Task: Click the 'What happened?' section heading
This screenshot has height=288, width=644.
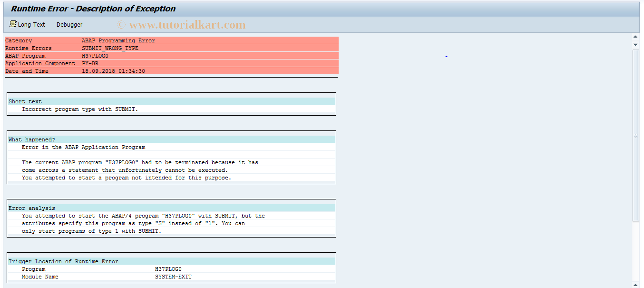Action: [32, 139]
